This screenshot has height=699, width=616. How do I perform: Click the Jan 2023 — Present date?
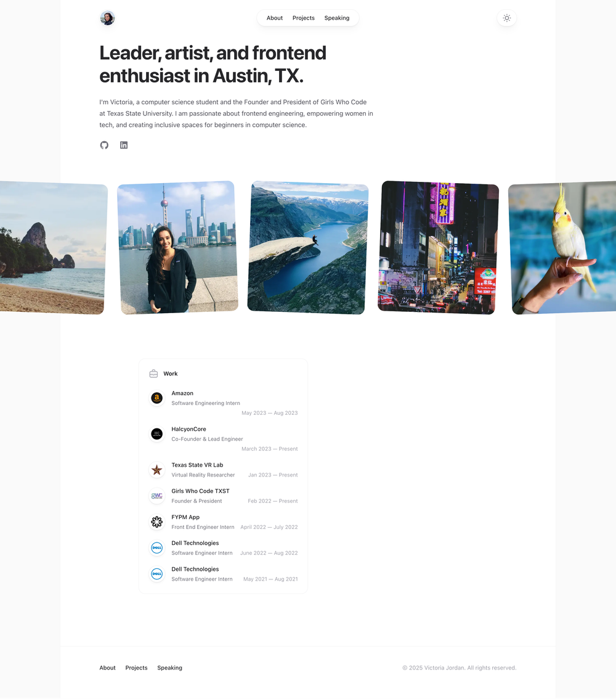pos(273,475)
